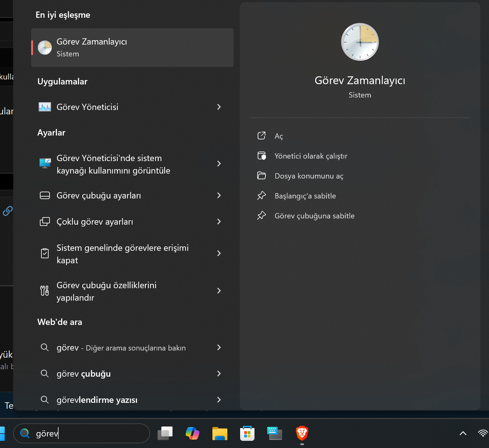Expand chevron beside Sistem genelinde görevlere erişimi kapat

[219, 253]
